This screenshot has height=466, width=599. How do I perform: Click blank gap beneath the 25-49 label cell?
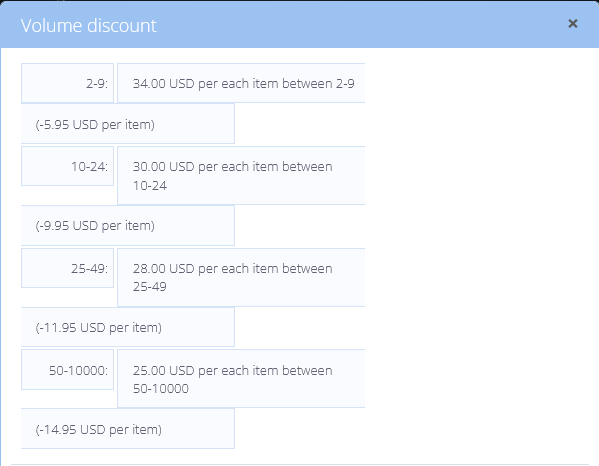coord(67,297)
